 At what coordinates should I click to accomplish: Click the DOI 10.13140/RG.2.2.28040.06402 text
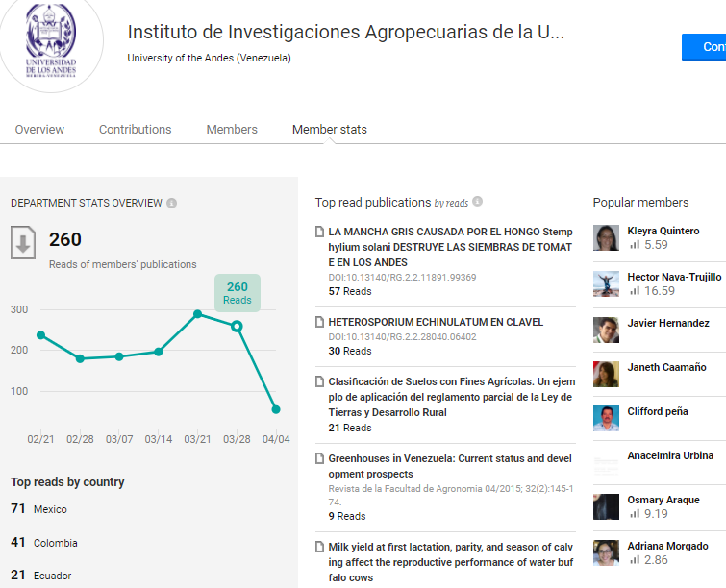pos(402,337)
